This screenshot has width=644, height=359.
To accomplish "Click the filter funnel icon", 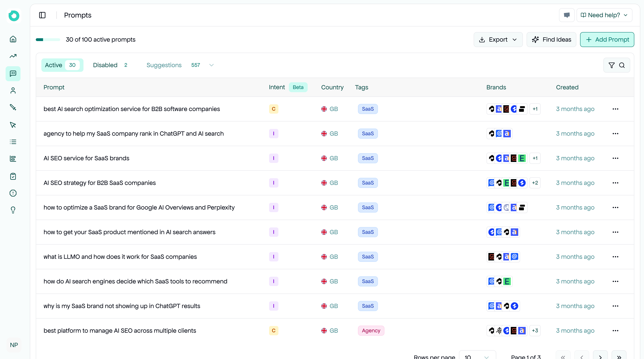I will (x=612, y=65).
